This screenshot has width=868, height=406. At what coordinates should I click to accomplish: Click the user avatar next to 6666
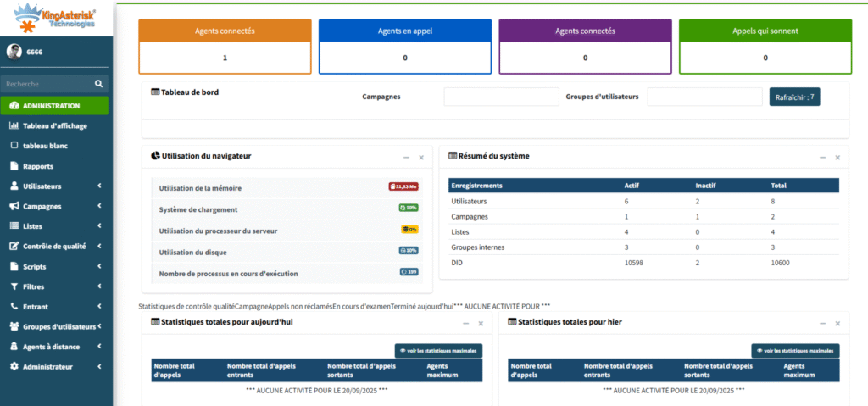pyautogui.click(x=14, y=52)
